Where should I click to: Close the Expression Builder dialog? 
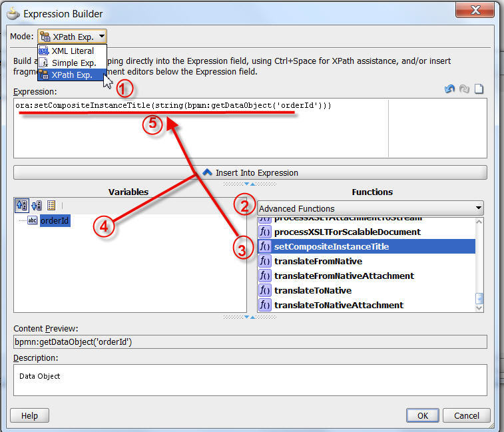point(475,10)
